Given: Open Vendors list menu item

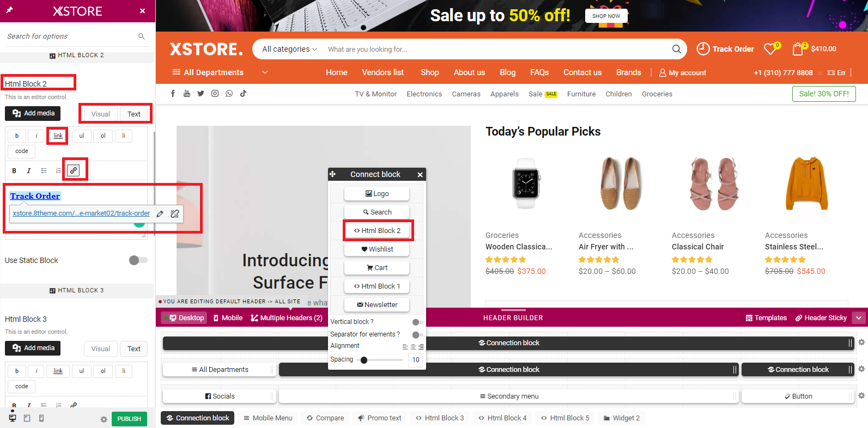Looking at the screenshot, I should pyautogui.click(x=383, y=72).
